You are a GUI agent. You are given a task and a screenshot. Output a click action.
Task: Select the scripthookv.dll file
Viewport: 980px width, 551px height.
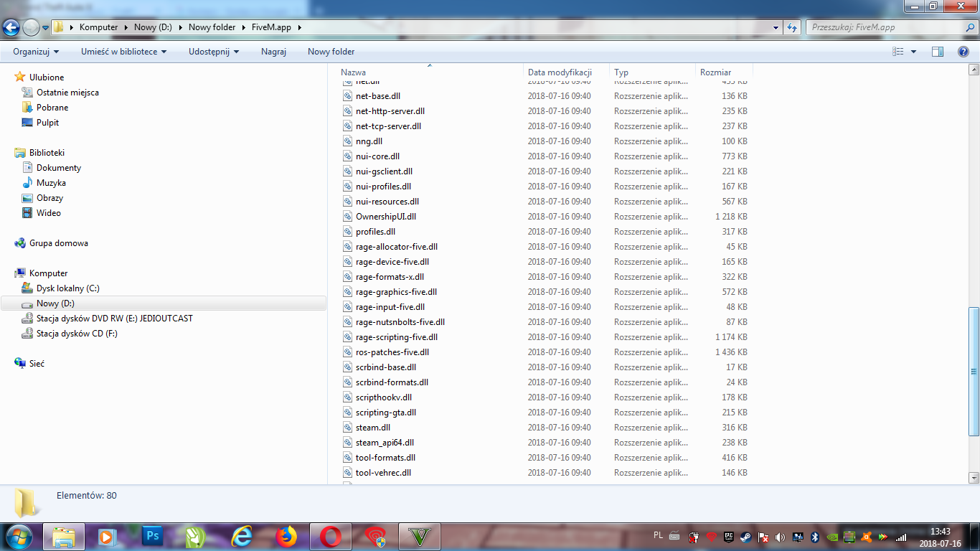384,397
